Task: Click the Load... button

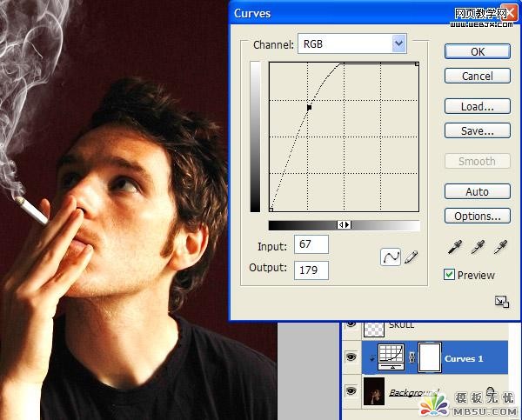Action: (x=477, y=106)
